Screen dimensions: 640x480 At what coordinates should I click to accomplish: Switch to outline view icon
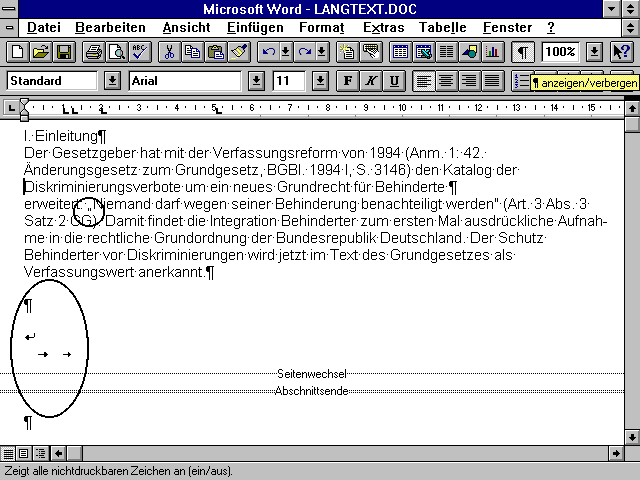tap(41, 453)
